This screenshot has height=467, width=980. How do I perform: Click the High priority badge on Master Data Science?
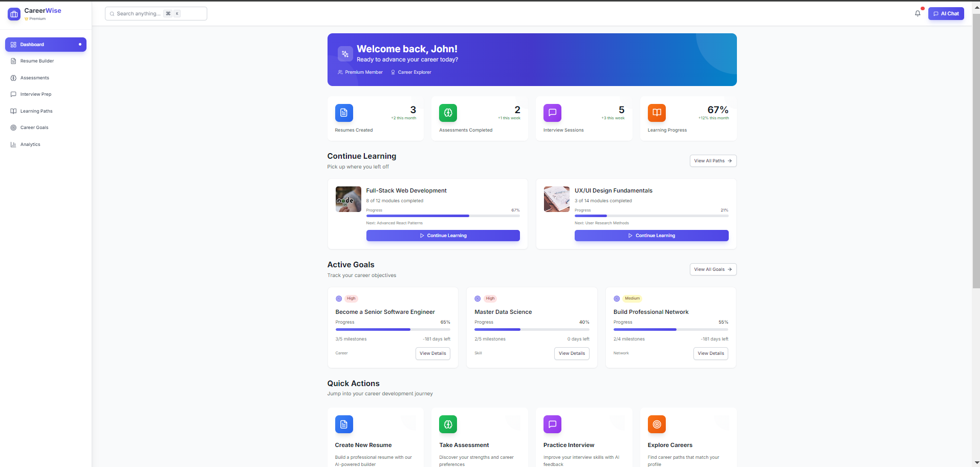(490, 299)
